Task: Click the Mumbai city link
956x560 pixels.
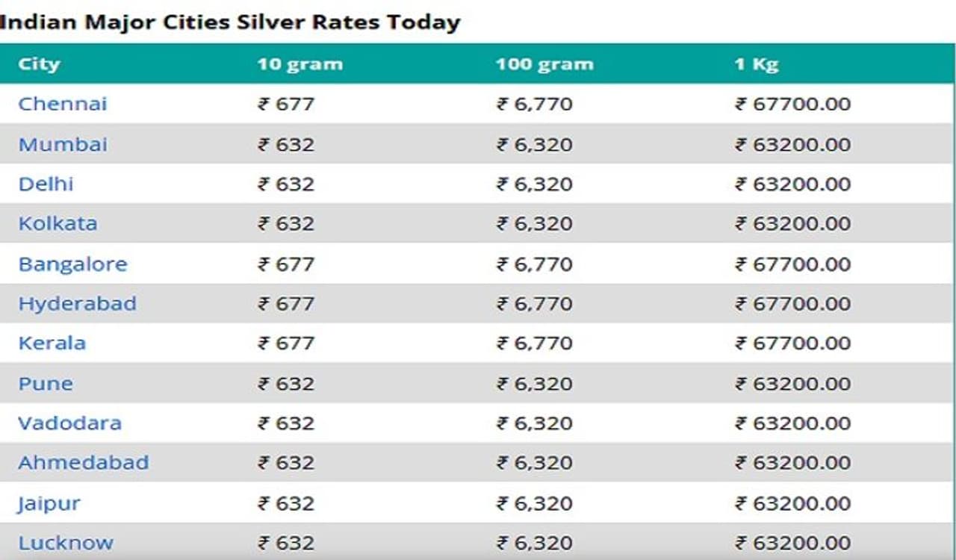Action: [x=63, y=144]
